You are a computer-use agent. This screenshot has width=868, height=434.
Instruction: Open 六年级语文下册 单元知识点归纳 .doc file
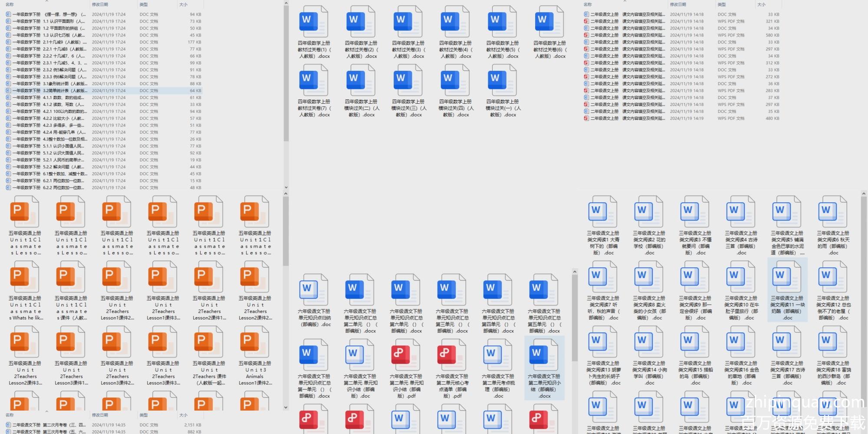[313, 291]
